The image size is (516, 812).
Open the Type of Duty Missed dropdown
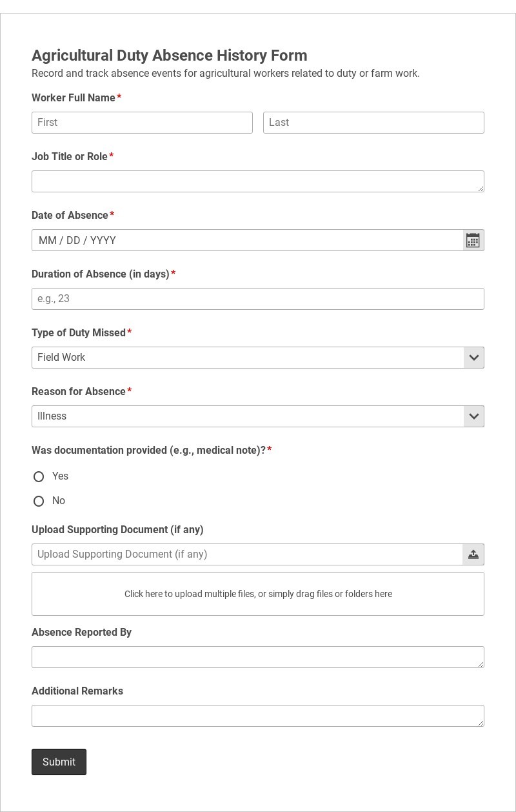point(258,358)
